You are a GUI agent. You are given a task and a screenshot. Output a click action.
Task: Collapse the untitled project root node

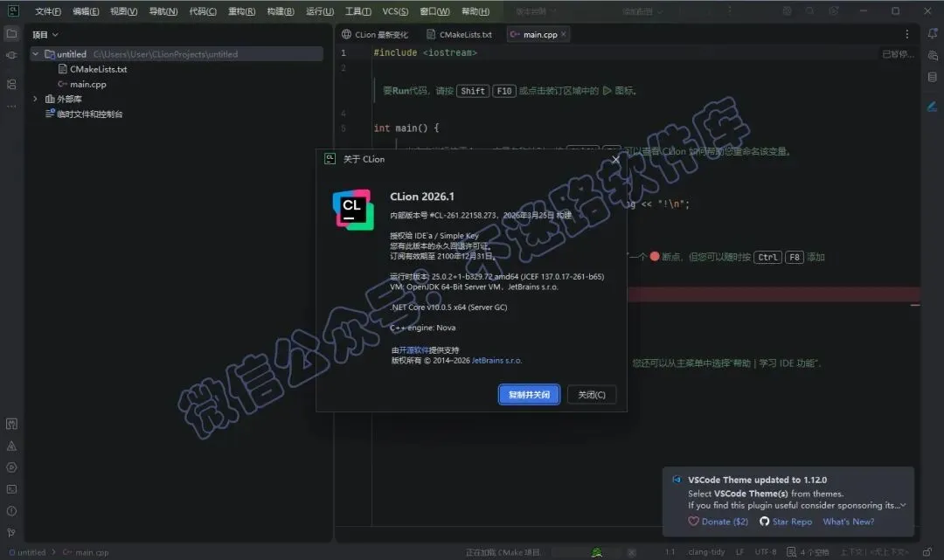coord(36,54)
